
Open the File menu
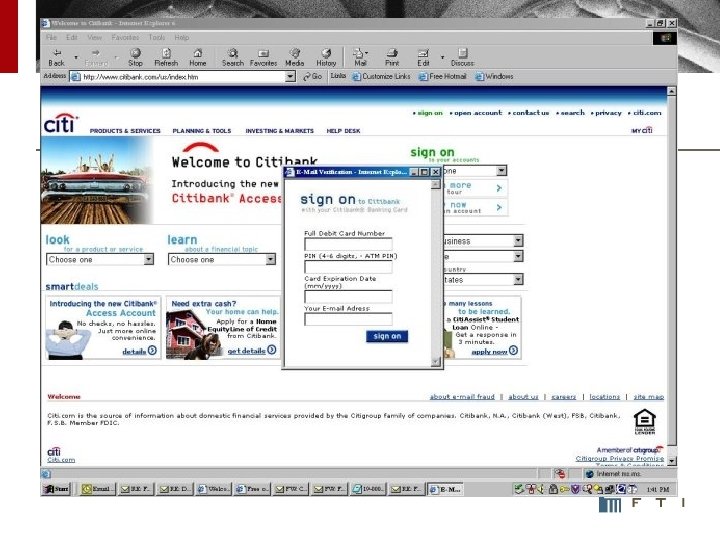[x=51, y=37]
